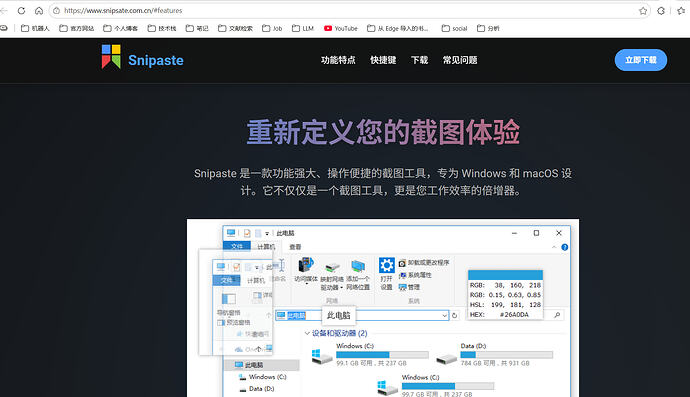690x397 pixels.
Task: View site information icon in address bar
Action: pyautogui.click(x=56, y=11)
